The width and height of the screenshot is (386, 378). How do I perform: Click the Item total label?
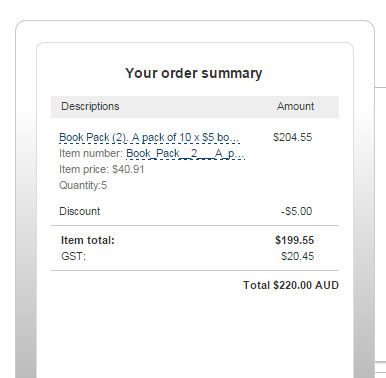point(88,240)
